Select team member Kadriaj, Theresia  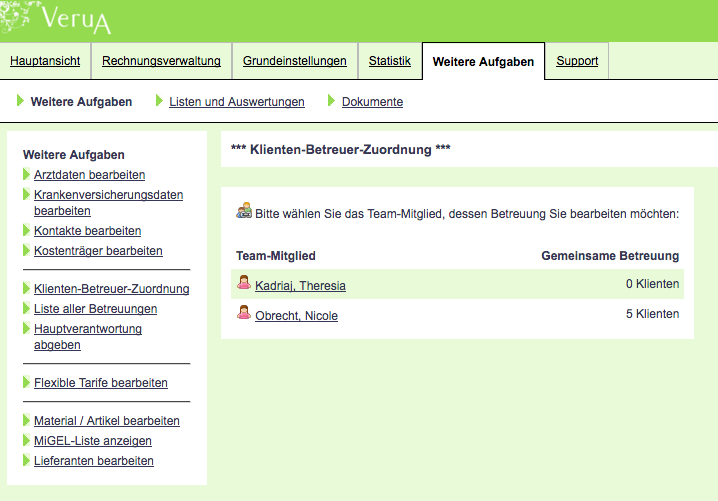[300, 286]
